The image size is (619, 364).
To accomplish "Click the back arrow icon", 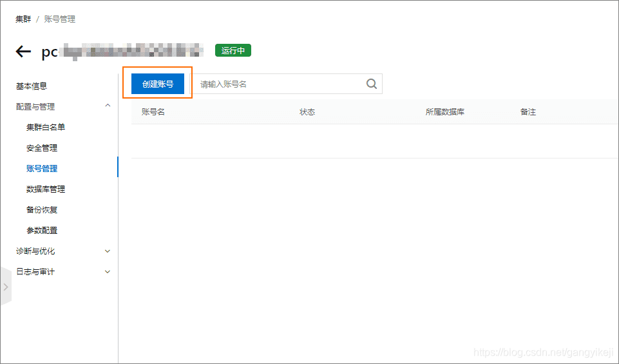I will (x=23, y=52).
